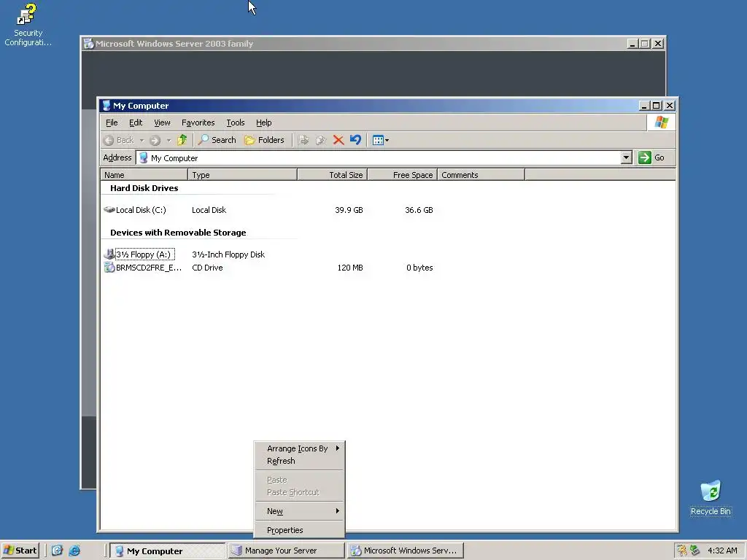Screen dimensions: 747x560
Task: Click Devices with Removable Storage group header
Action: pyautogui.click(x=178, y=233)
